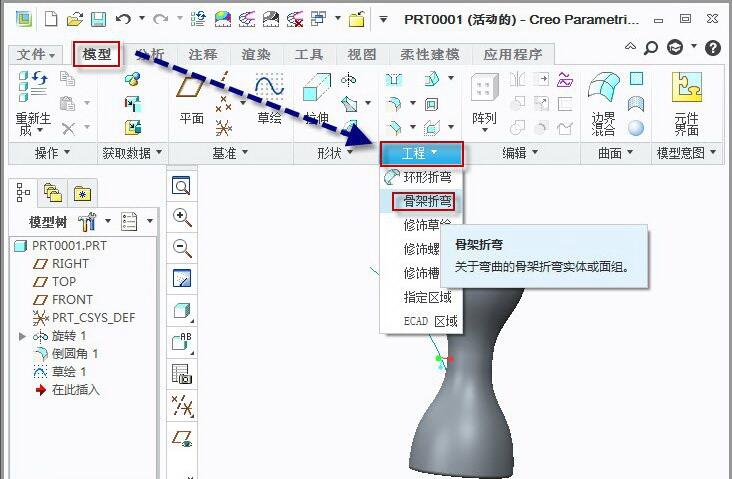Open the Flexible Modeling (柔性建模) tab
The height and width of the screenshot is (479, 732).
429,54
